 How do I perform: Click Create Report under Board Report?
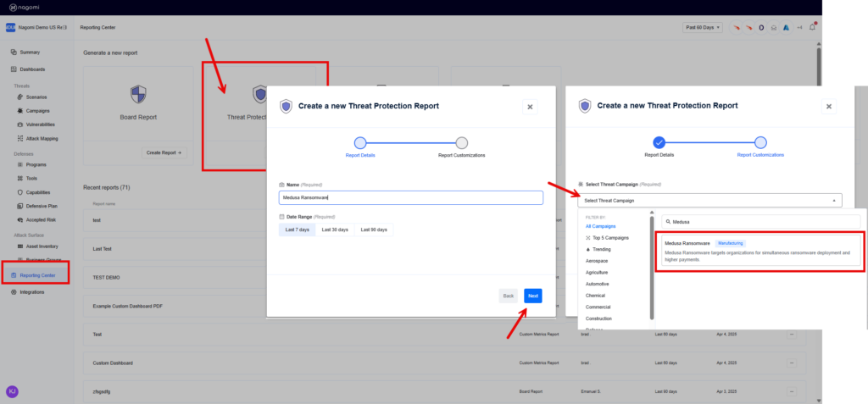(x=164, y=152)
